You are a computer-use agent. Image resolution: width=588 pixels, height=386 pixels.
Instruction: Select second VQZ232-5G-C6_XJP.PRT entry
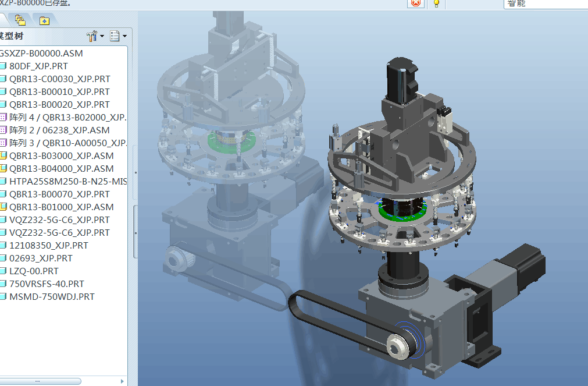pos(60,232)
